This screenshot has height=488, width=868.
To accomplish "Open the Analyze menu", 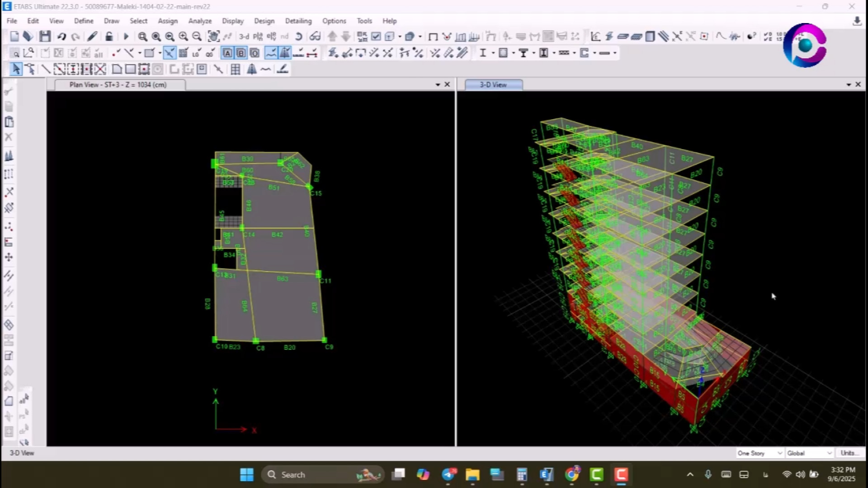I will [x=200, y=21].
